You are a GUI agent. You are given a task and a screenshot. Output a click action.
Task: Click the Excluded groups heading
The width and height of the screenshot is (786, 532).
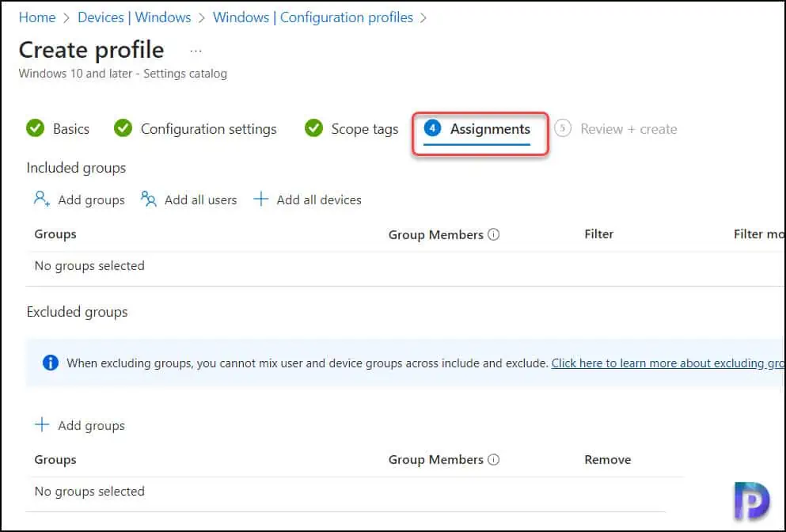point(78,312)
